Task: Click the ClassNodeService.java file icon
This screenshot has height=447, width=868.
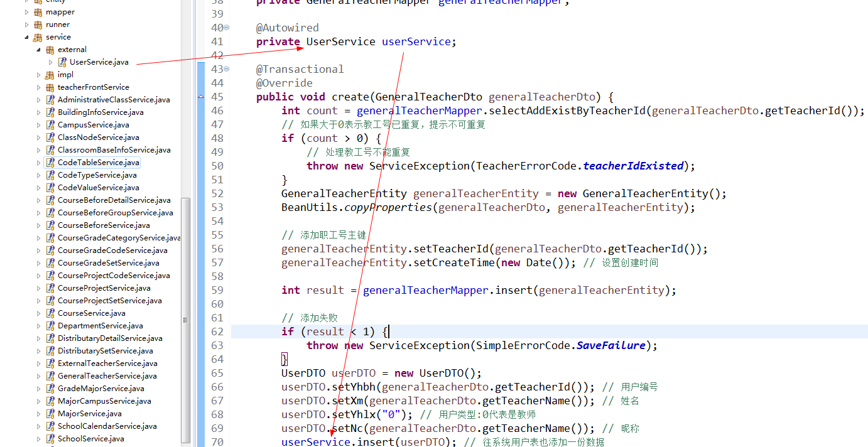Action: click(x=50, y=137)
